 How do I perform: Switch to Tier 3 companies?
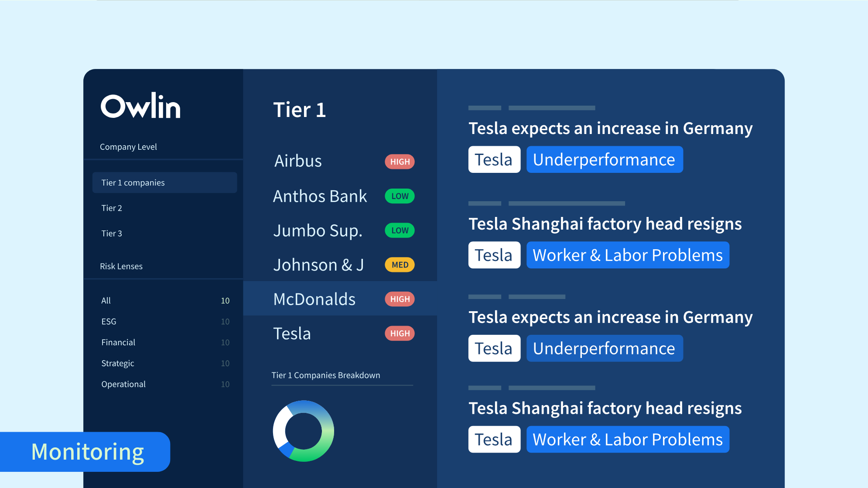pyautogui.click(x=112, y=234)
